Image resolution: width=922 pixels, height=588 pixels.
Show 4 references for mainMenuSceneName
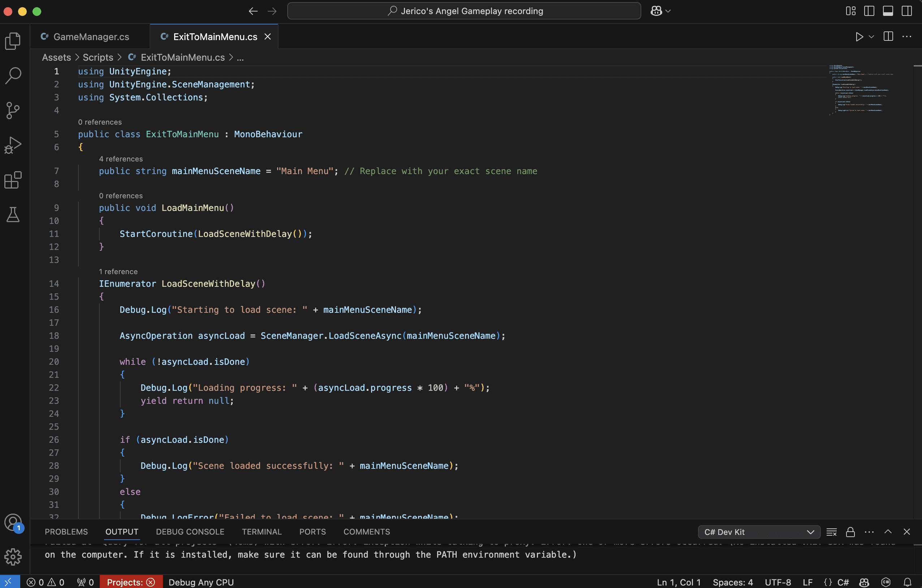(x=121, y=159)
